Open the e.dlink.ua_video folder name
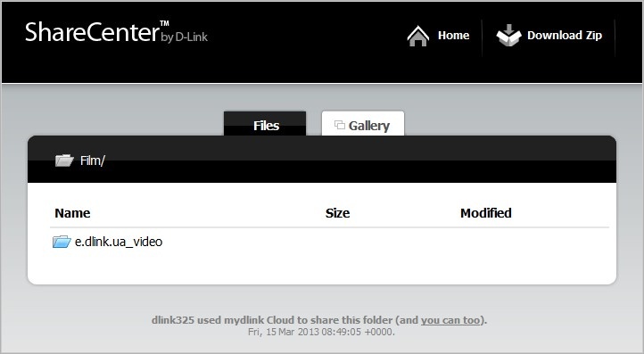This screenshot has height=354, width=644. click(x=119, y=242)
